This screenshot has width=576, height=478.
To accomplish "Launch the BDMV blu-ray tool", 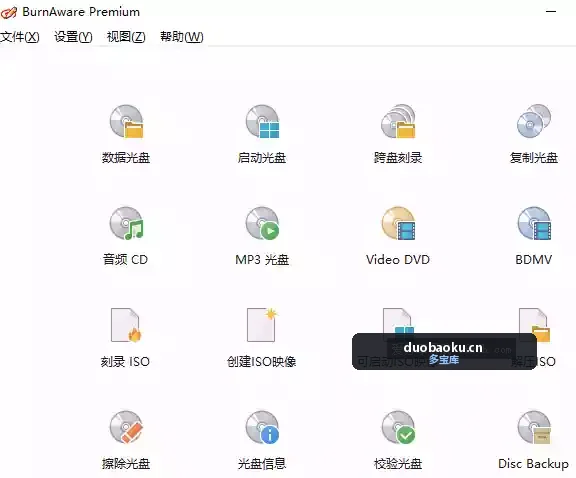I will click(x=534, y=236).
